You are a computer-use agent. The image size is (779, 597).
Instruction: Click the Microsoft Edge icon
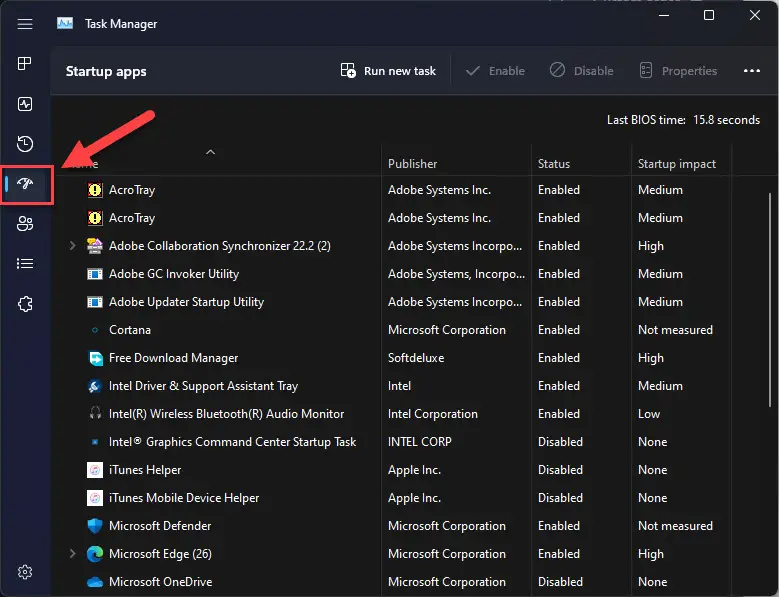(x=95, y=554)
